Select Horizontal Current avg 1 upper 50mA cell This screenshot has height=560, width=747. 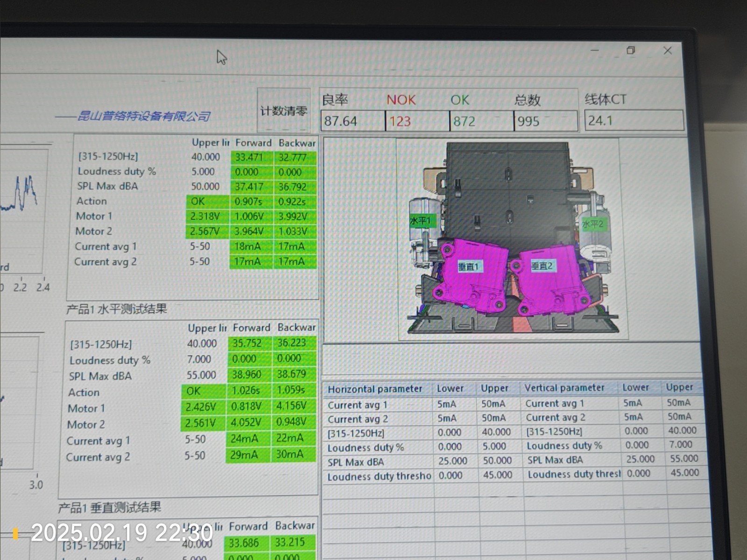click(493, 404)
